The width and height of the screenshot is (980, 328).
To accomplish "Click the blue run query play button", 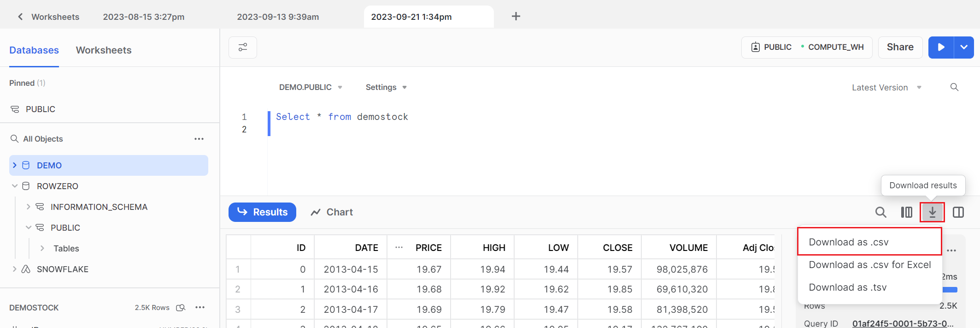I will point(941,48).
